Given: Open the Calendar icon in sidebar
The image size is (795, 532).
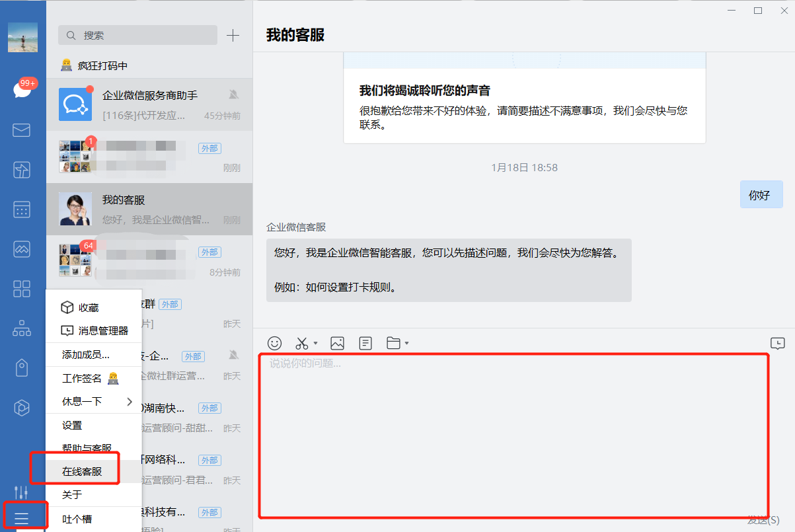Looking at the screenshot, I should pyautogui.click(x=22, y=209).
